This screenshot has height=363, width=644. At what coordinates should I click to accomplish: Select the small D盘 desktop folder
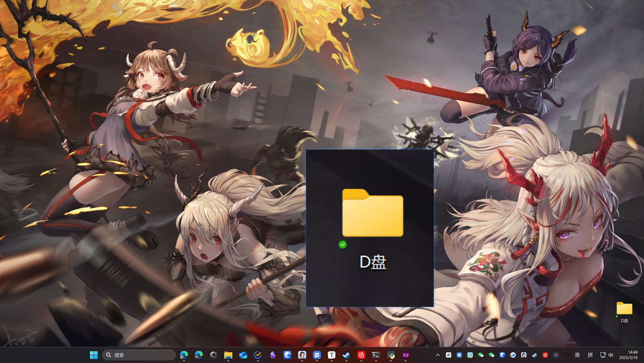coord(624,312)
